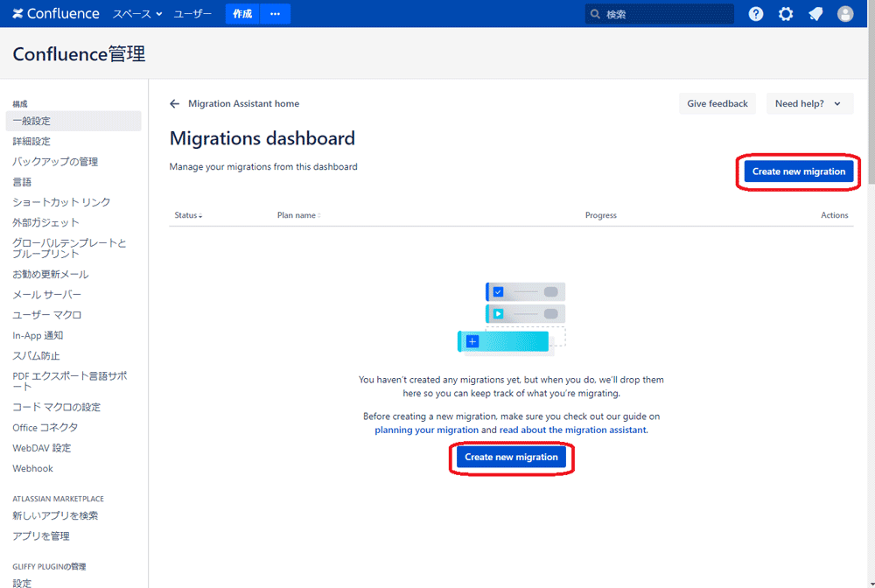Click the Actions column header

click(834, 215)
